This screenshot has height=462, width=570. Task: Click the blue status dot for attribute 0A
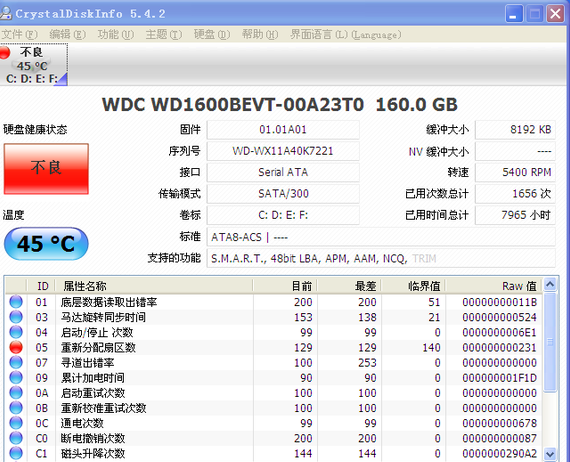pyautogui.click(x=16, y=393)
